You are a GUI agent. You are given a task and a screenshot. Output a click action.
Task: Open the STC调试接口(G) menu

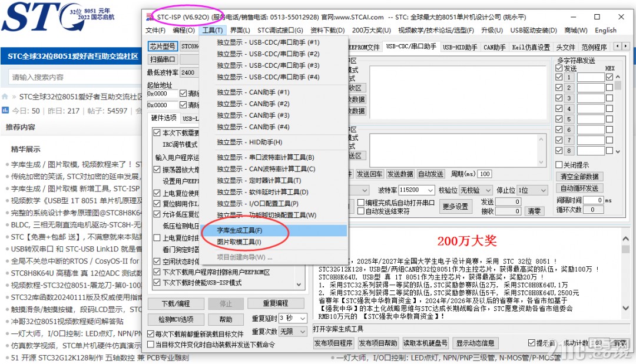[x=280, y=30]
